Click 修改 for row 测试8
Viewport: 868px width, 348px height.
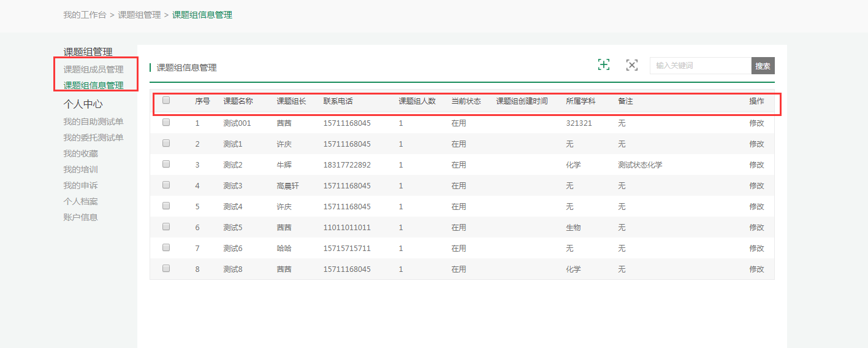pyautogui.click(x=756, y=269)
